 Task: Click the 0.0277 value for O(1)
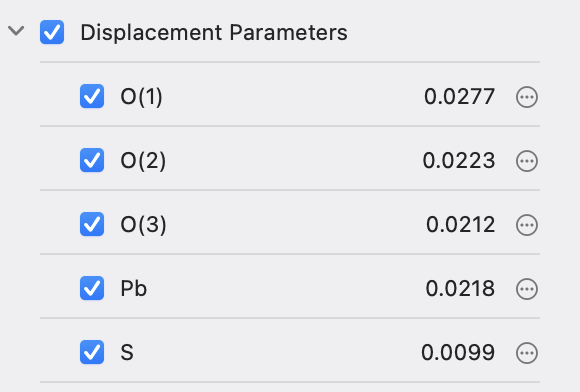coord(459,97)
